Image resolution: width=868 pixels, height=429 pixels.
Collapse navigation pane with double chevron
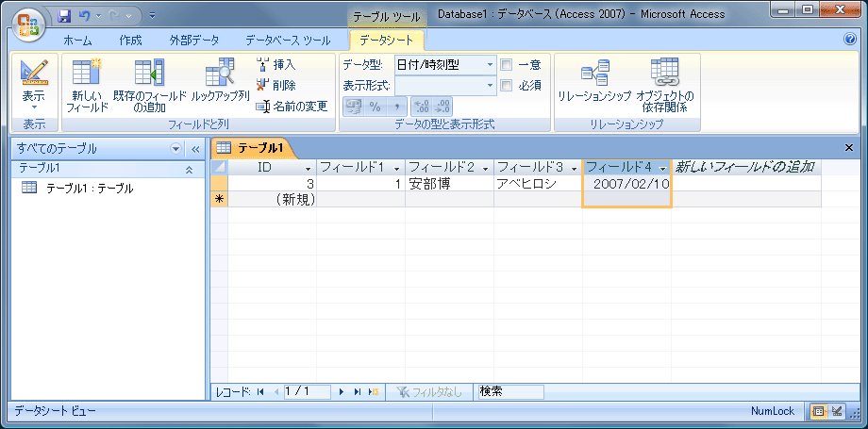coord(195,148)
